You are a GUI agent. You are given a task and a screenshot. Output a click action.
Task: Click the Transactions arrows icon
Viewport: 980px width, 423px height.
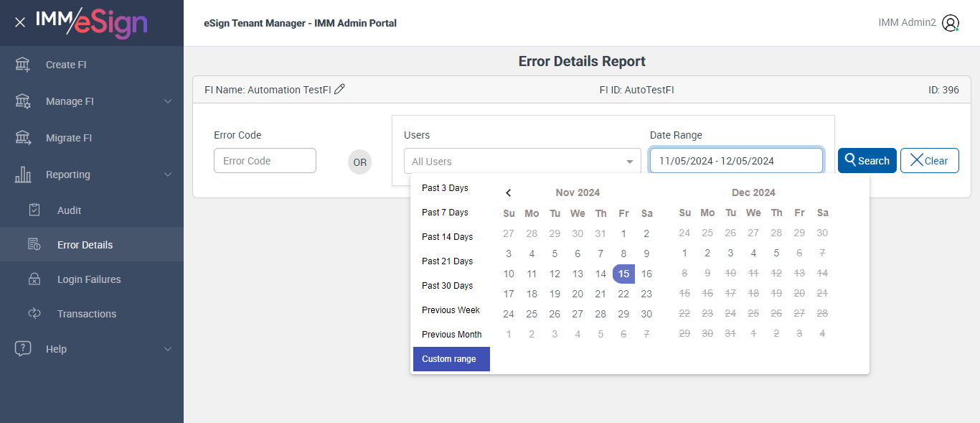pos(34,314)
